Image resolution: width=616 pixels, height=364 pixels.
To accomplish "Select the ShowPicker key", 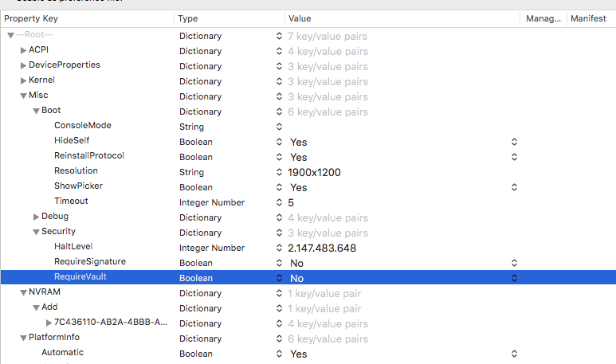I will click(79, 186).
